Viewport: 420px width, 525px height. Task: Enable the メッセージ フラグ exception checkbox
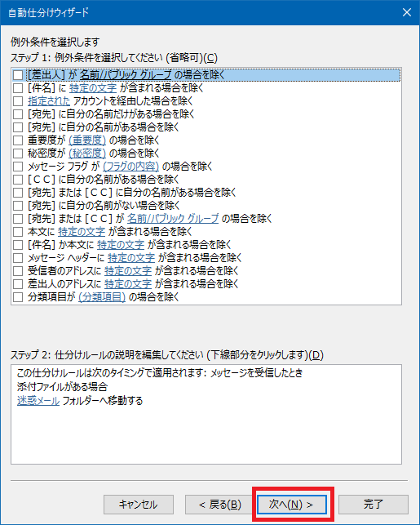click(x=18, y=167)
